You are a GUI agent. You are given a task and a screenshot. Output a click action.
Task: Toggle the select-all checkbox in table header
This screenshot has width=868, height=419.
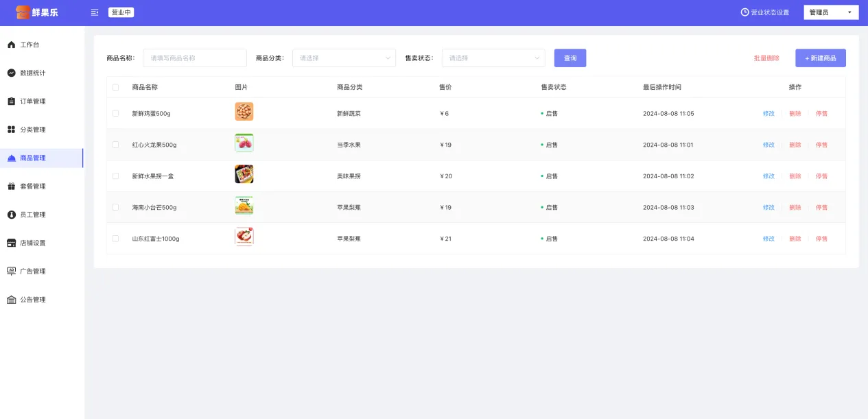click(x=115, y=87)
